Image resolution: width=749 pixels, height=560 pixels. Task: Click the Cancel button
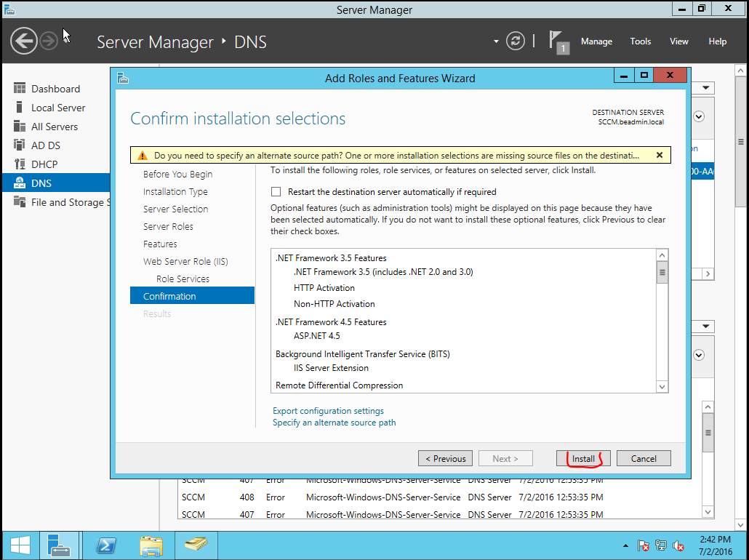[x=644, y=459]
